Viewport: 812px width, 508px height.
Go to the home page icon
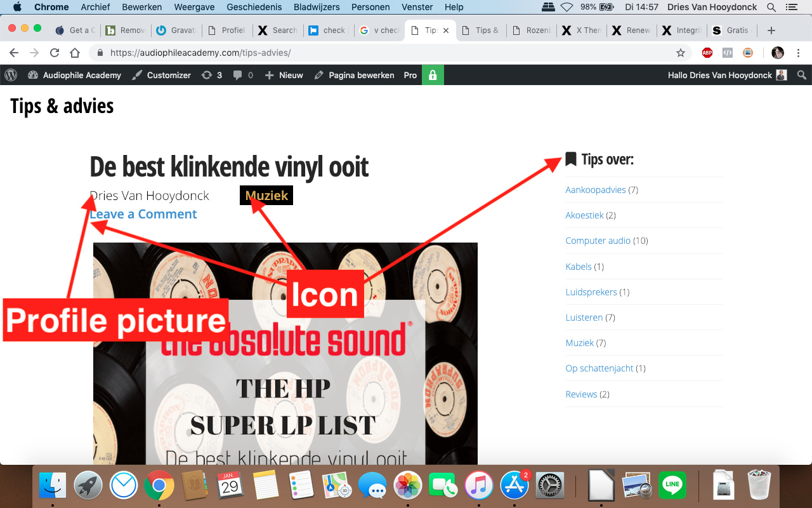click(75, 53)
